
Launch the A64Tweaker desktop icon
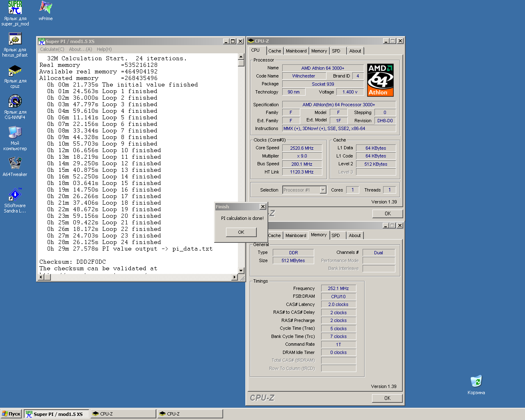15,167
